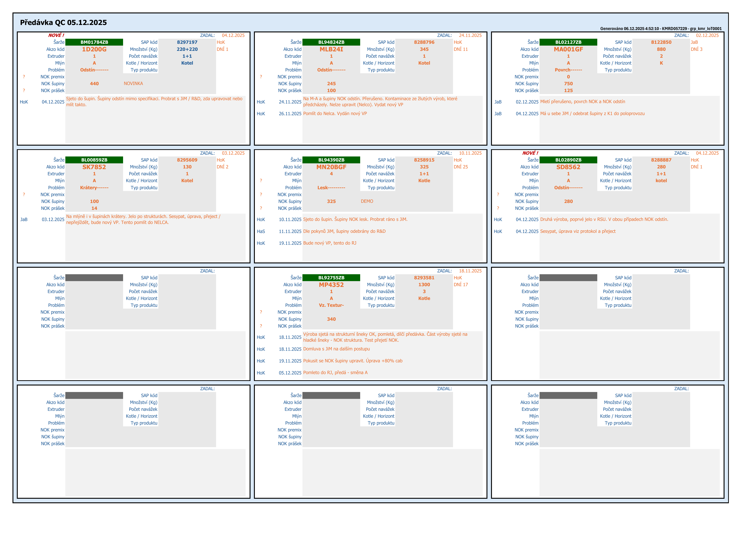Click Akzo code MA001GF
Image resolution: width=756 pixels, height=534 pixels.
[568, 49]
